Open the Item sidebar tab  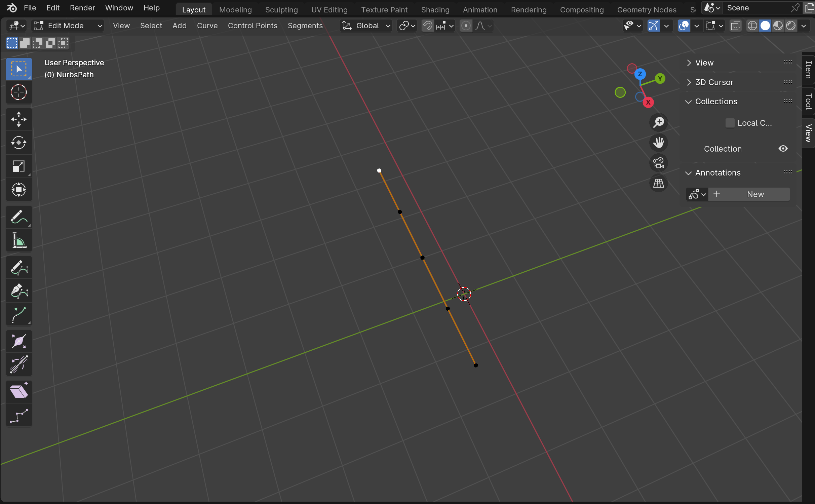(x=808, y=70)
